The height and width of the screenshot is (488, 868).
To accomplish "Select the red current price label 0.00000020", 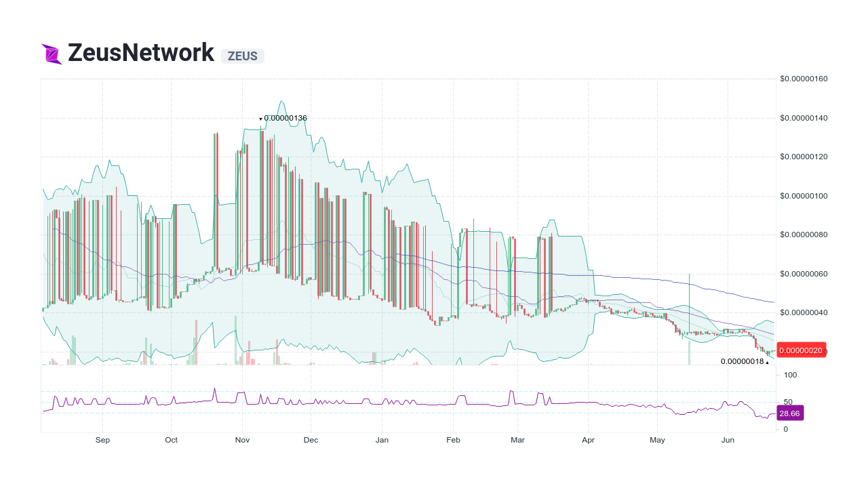I will (800, 350).
